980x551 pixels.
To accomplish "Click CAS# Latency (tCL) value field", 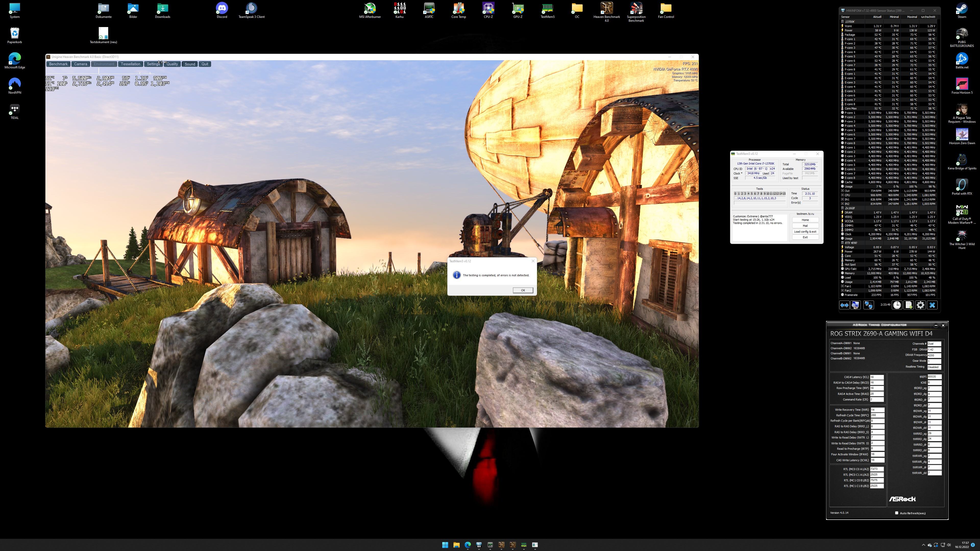I will pos(877,377).
